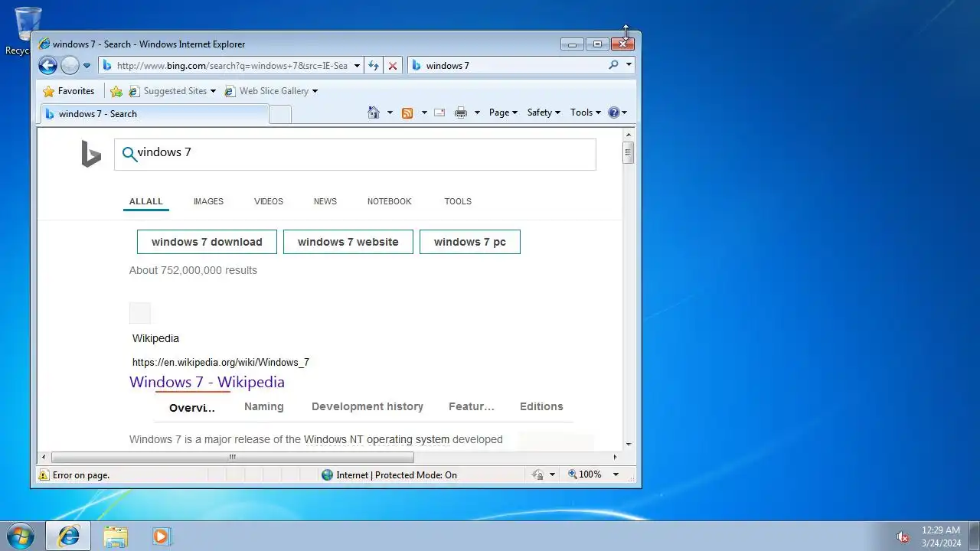Click the grayed Forward navigation button

70,66
